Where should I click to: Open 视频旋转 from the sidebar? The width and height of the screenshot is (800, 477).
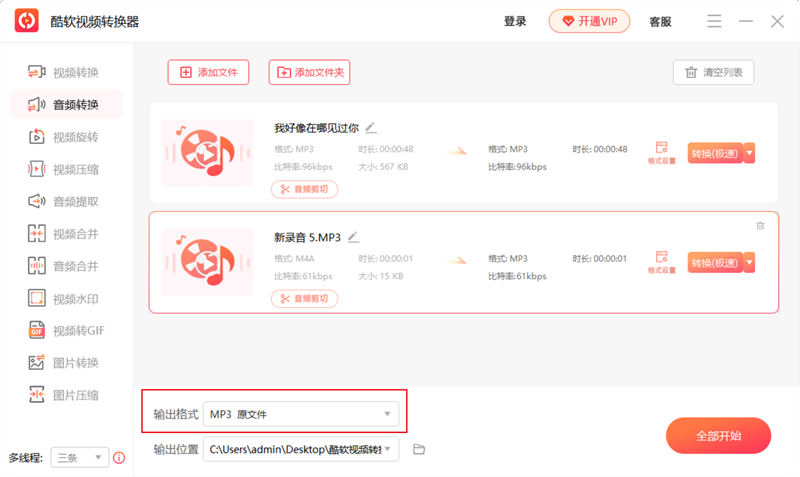(63, 137)
